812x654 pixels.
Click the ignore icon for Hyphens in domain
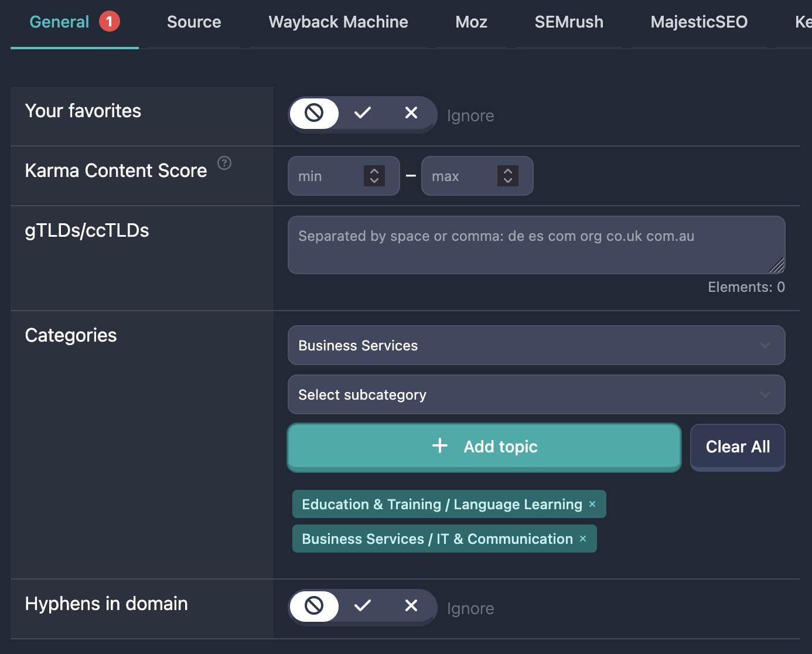(x=314, y=606)
